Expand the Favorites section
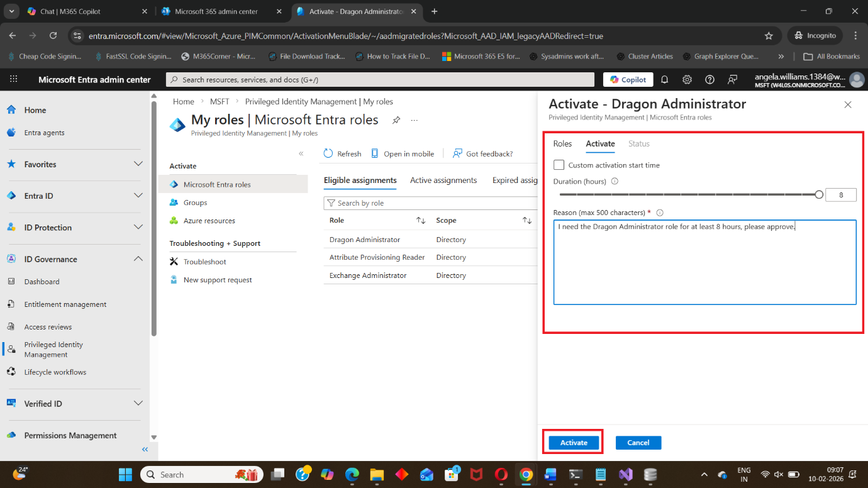The image size is (868, 488). 138,164
